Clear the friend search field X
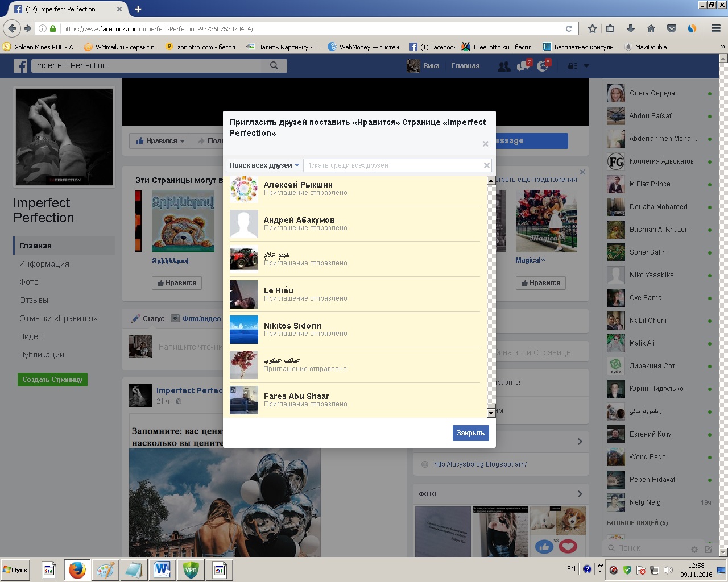The image size is (728, 582). pyautogui.click(x=486, y=165)
